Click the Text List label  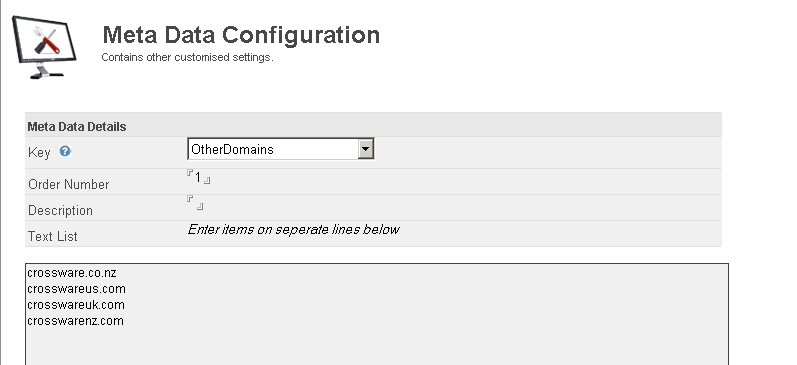(x=53, y=236)
